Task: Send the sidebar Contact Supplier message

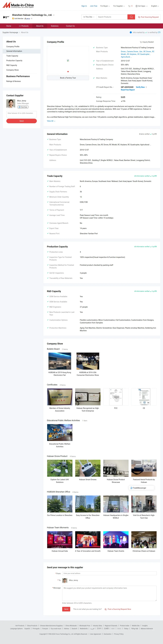Action: 21,121
